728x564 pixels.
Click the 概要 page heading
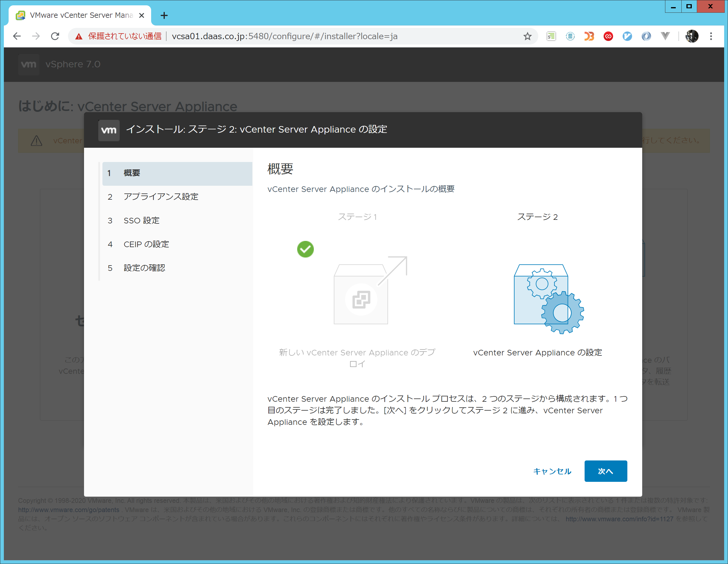(x=280, y=169)
